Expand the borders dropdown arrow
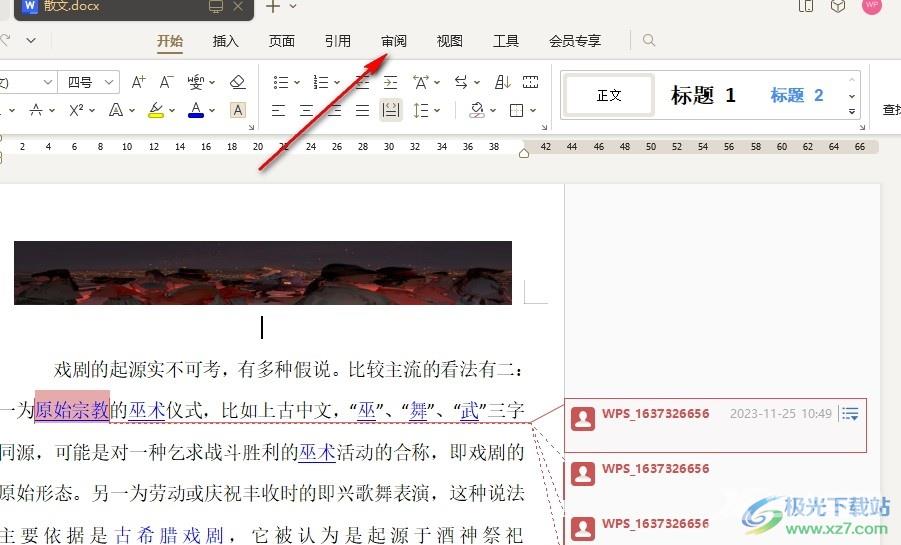The image size is (901, 545). tap(533, 110)
